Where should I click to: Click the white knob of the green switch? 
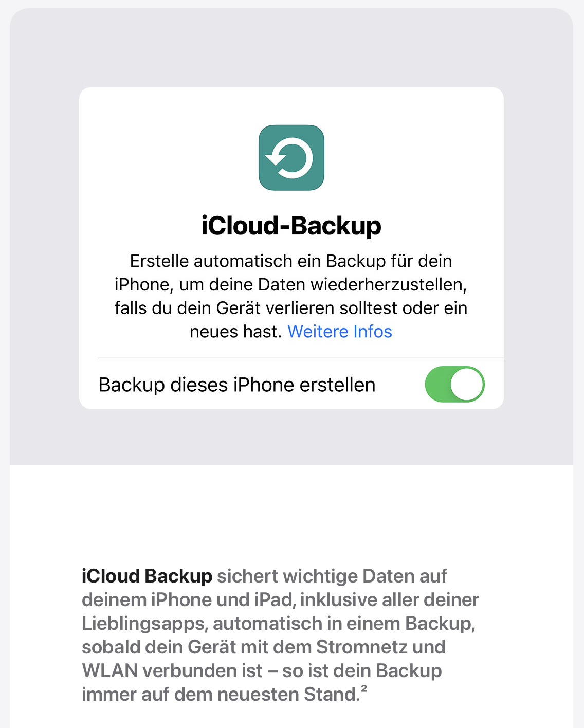point(467,385)
